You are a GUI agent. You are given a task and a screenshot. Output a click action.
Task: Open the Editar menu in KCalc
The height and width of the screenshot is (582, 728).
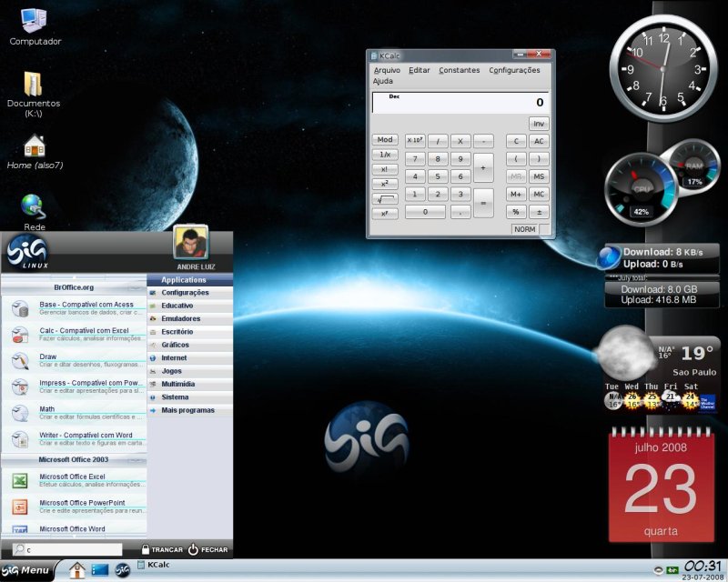click(419, 70)
